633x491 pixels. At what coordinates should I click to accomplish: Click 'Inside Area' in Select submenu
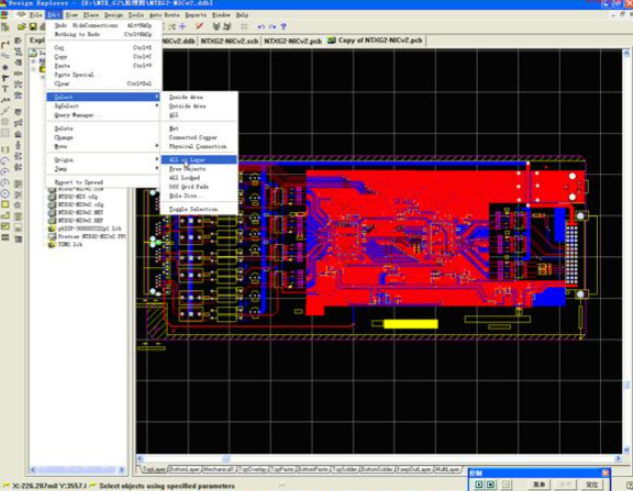coord(187,97)
